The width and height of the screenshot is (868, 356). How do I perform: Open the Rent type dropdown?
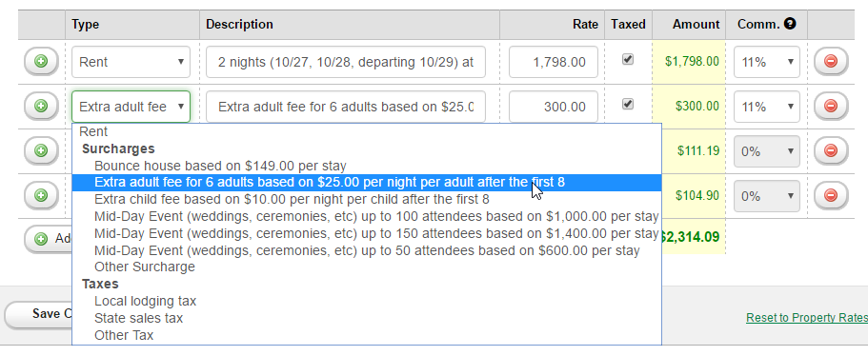(131, 62)
